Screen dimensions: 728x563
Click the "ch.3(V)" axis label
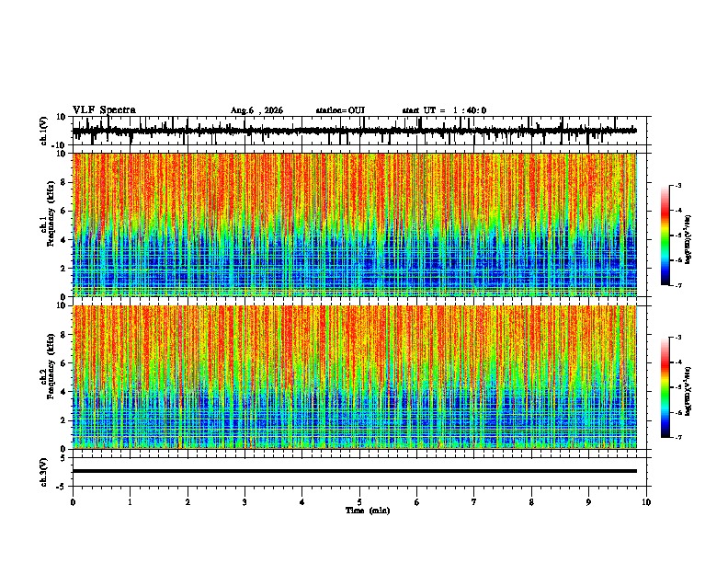44,472
